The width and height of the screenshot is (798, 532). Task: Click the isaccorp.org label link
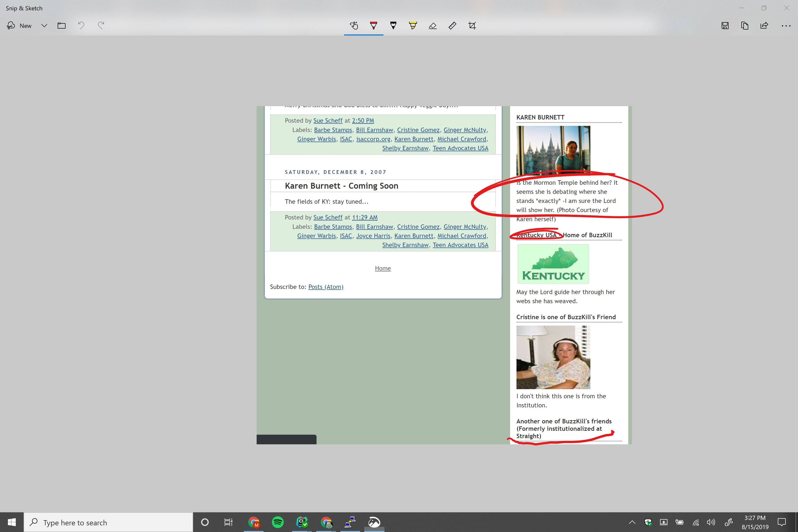click(x=373, y=139)
